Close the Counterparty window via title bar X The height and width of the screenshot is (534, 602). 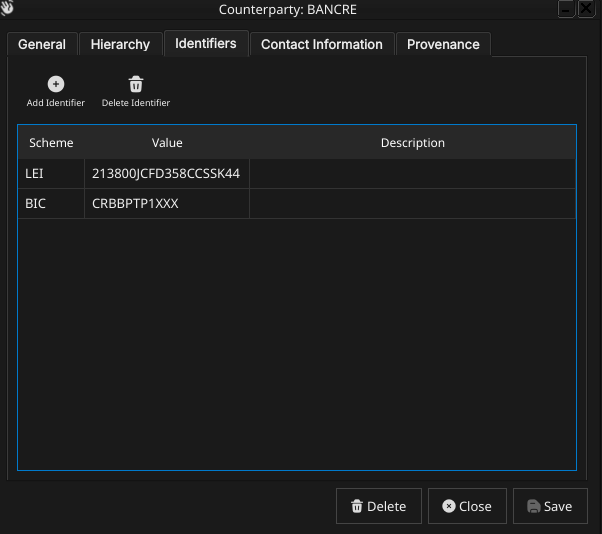click(x=586, y=8)
